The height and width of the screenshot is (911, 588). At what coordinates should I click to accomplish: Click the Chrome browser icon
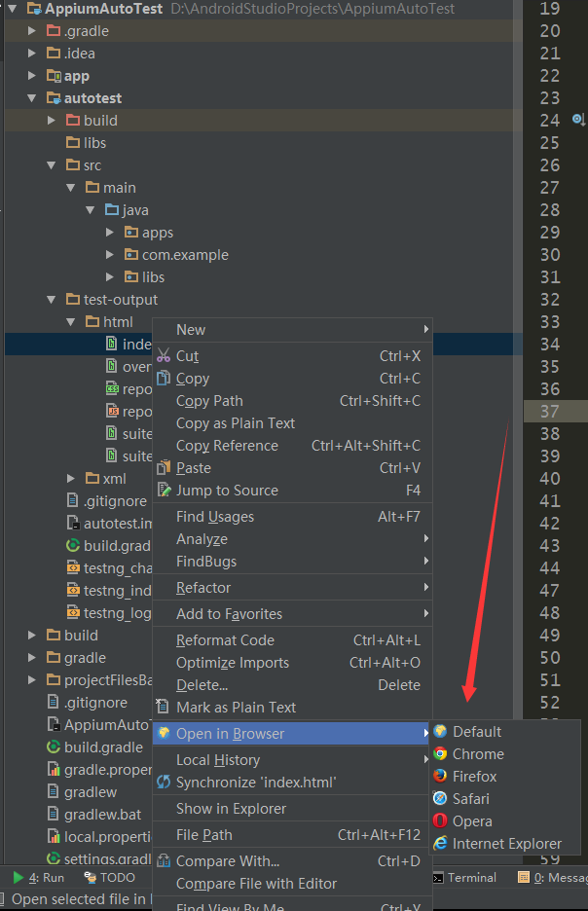click(x=441, y=754)
